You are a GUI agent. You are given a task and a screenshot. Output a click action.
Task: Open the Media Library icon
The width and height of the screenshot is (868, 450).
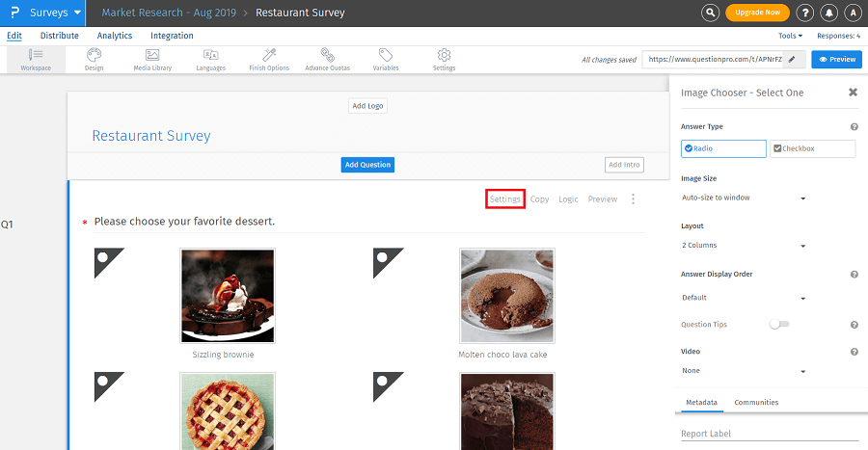click(152, 56)
